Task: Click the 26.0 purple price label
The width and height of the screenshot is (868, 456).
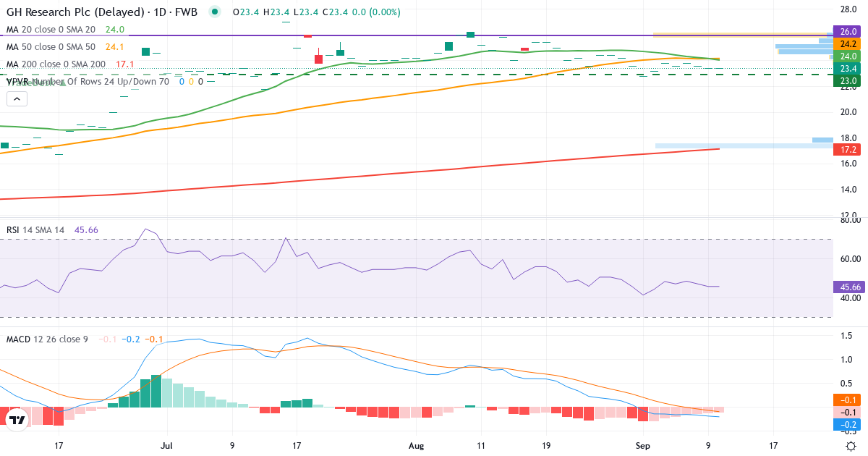Action: coord(847,32)
